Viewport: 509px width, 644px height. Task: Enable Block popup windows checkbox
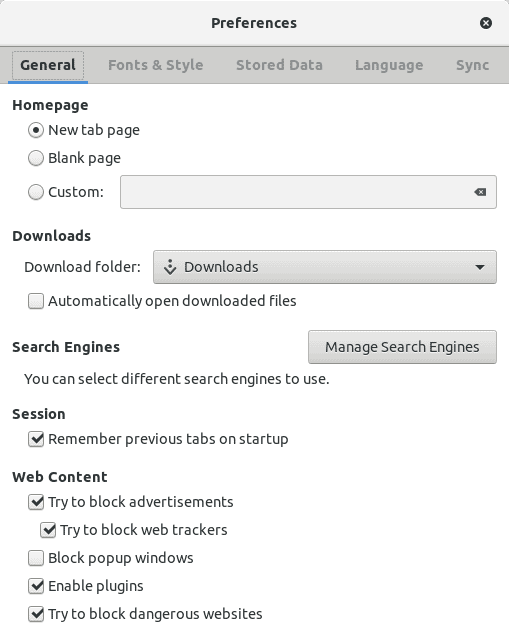(x=36, y=558)
